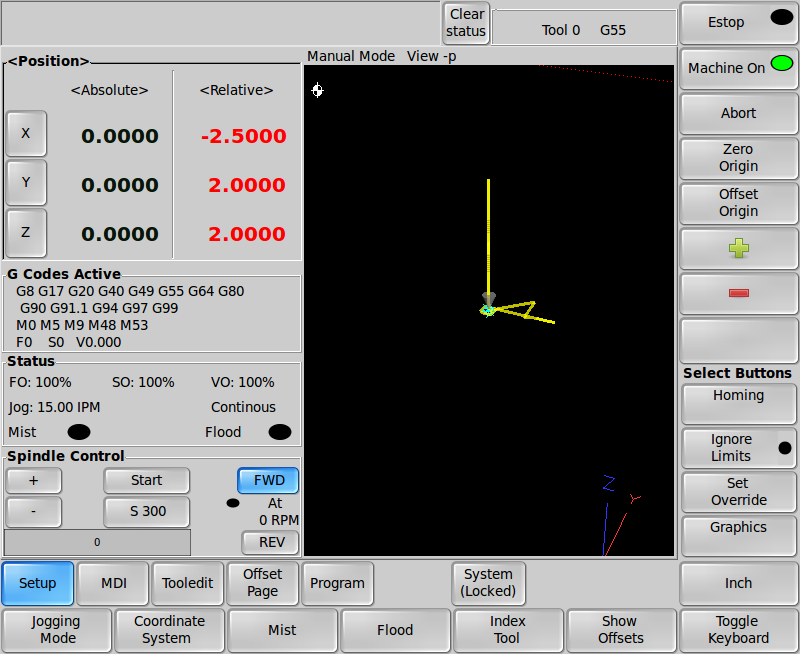This screenshot has width=800, height=654.
Task: Click the SO: 100% spindle override text
Action: tap(143, 383)
